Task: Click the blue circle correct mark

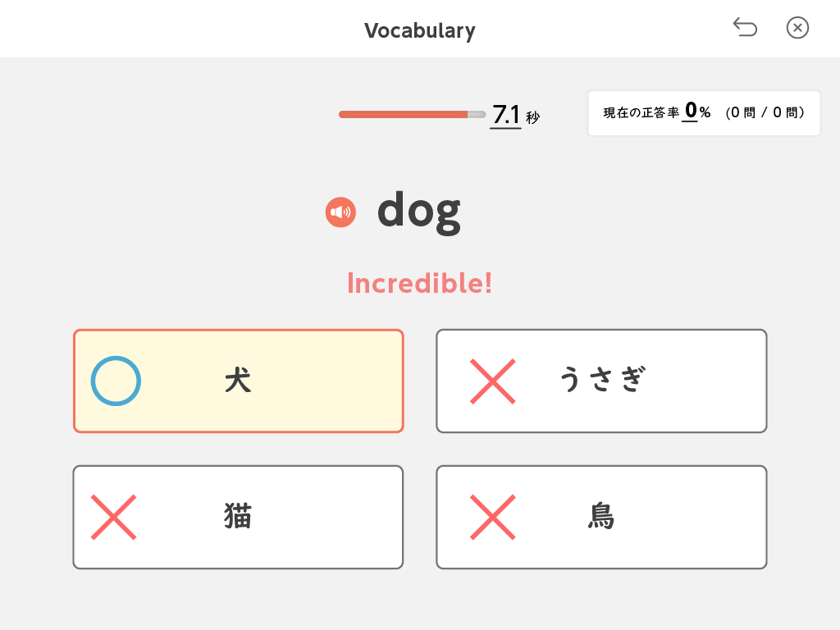Action: tap(116, 381)
